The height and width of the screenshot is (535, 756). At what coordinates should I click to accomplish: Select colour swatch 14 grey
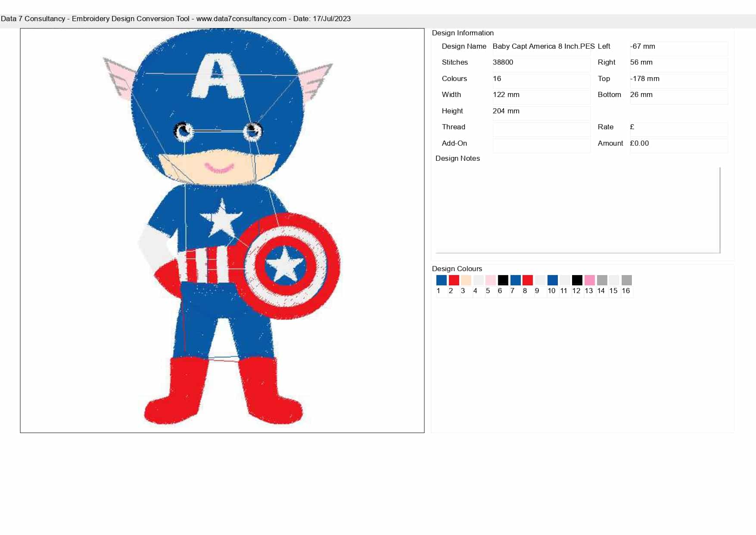[602, 280]
